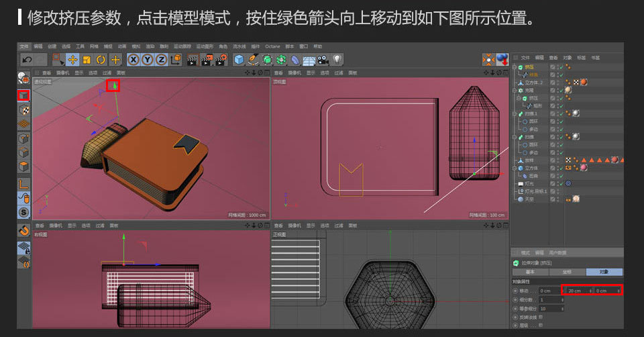Switch to Model mode in left palette
Viewport: 644px width, 337px height.
24,95
